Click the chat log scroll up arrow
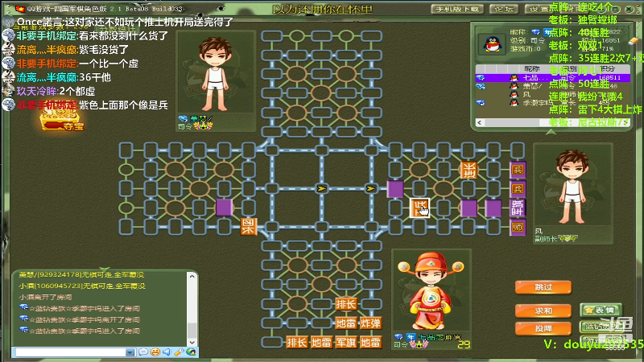This screenshot has height=362, width=644. point(192,277)
